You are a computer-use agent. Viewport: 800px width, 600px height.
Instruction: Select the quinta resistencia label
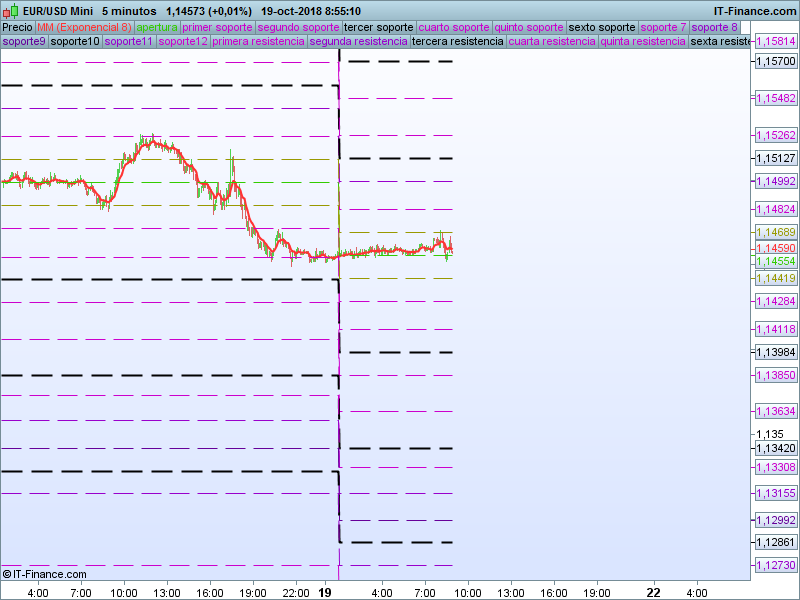pyautogui.click(x=643, y=42)
